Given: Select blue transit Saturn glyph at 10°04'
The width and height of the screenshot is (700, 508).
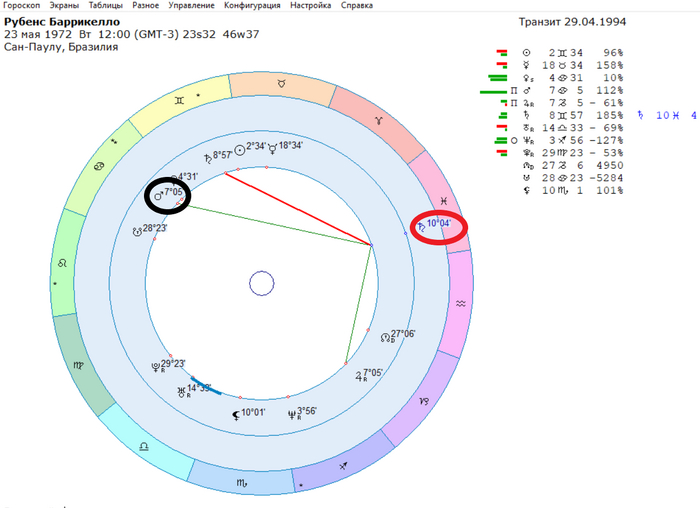Looking at the screenshot, I should click(421, 227).
